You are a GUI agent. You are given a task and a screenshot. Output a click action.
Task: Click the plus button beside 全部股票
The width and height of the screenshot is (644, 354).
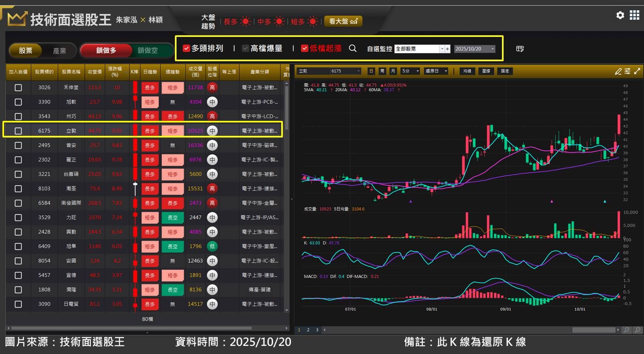click(x=448, y=49)
